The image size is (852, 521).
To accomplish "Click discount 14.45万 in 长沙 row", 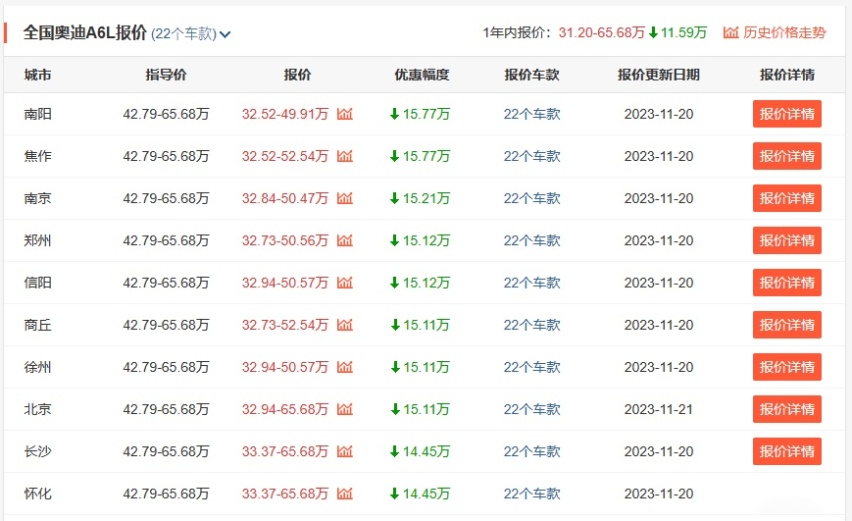I will (420, 451).
